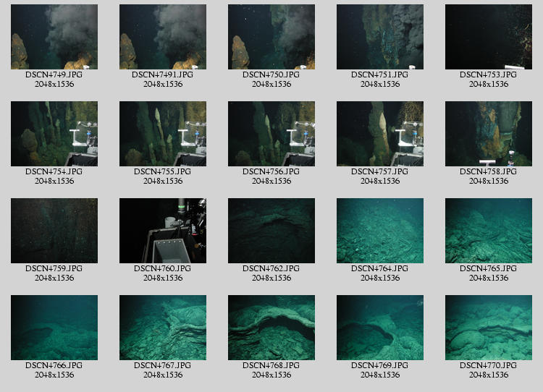
Task: Click the DSCN4756.JPG thumbnail image
Action: (271, 134)
